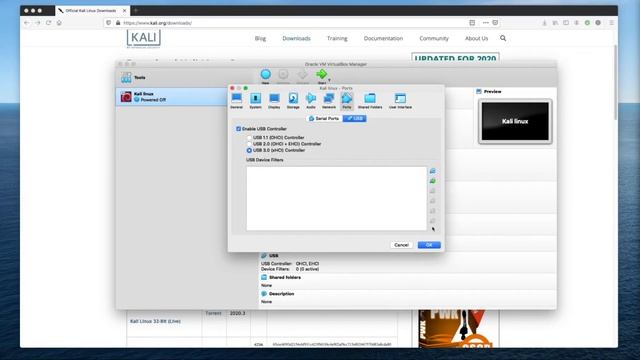Open new tab plus button in Firefox
640x360 pixels.
[x=136, y=11]
